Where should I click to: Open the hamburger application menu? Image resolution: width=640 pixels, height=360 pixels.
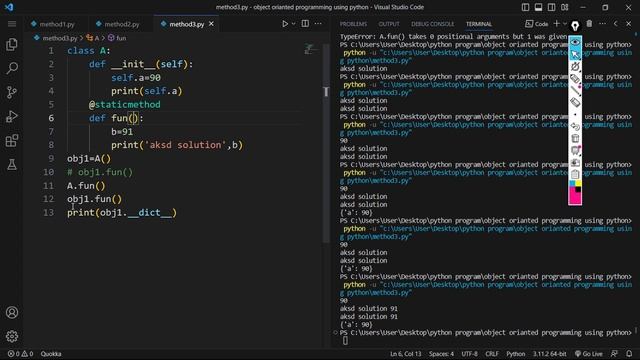click(x=12, y=24)
